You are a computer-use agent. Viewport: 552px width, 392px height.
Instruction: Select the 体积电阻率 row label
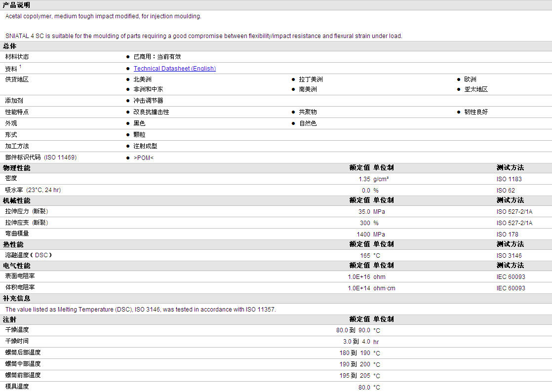point(20,287)
